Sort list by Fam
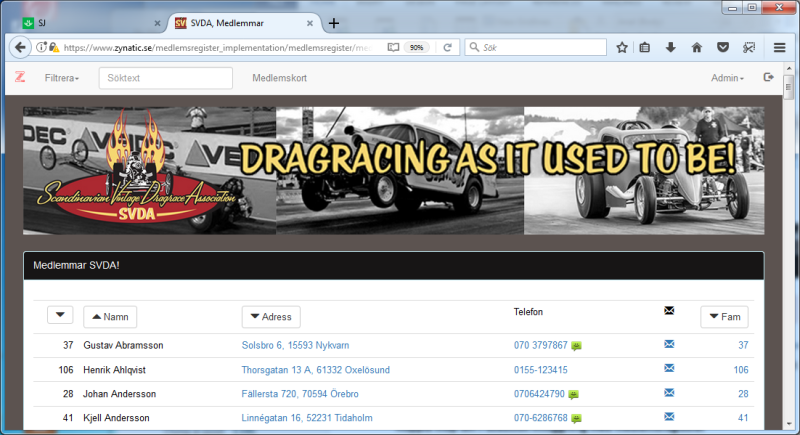 click(724, 317)
